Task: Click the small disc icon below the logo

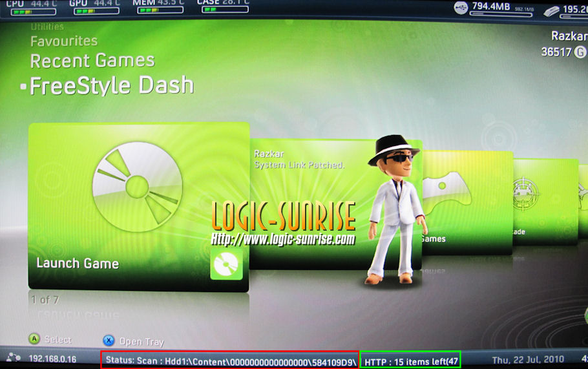Action: click(x=226, y=264)
